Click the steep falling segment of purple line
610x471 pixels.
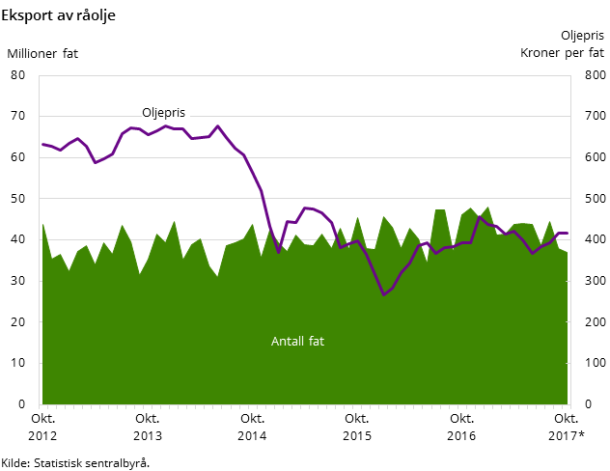pyautogui.click(x=267, y=210)
